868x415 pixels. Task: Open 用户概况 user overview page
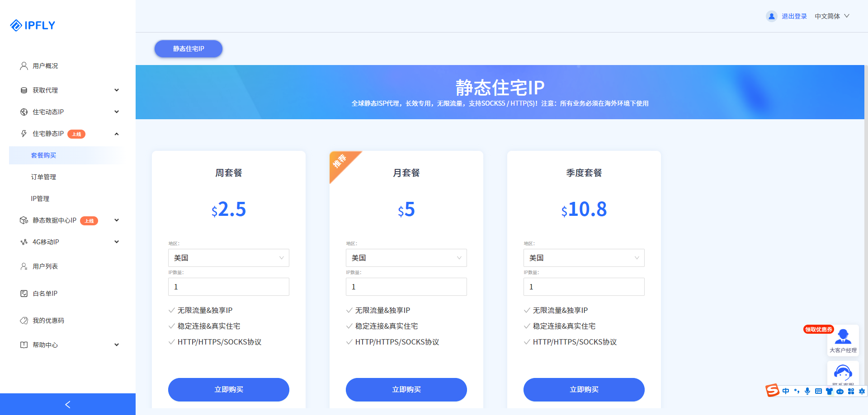(45, 66)
